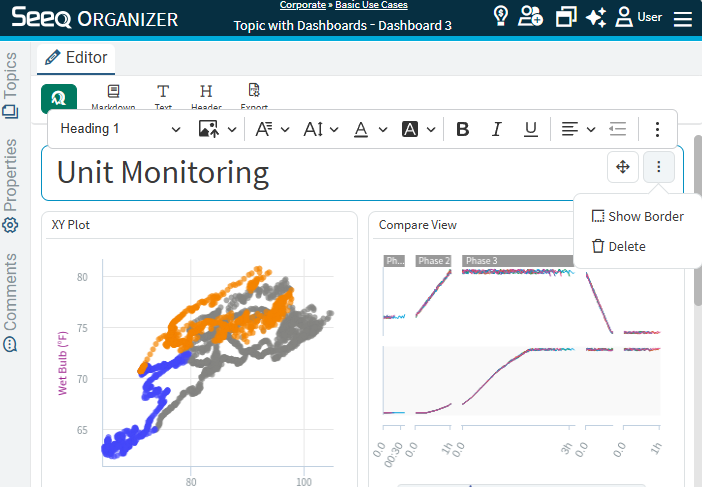Viewport: 702px width, 487px height.
Task: Expand the text alignment dropdown
Action: [x=577, y=129]
